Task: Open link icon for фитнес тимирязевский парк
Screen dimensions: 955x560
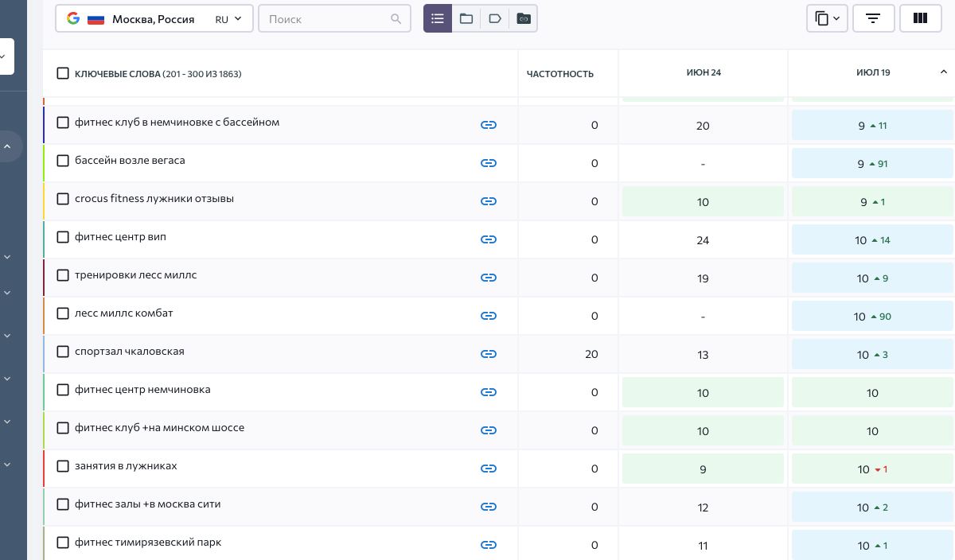Action: 489,545
